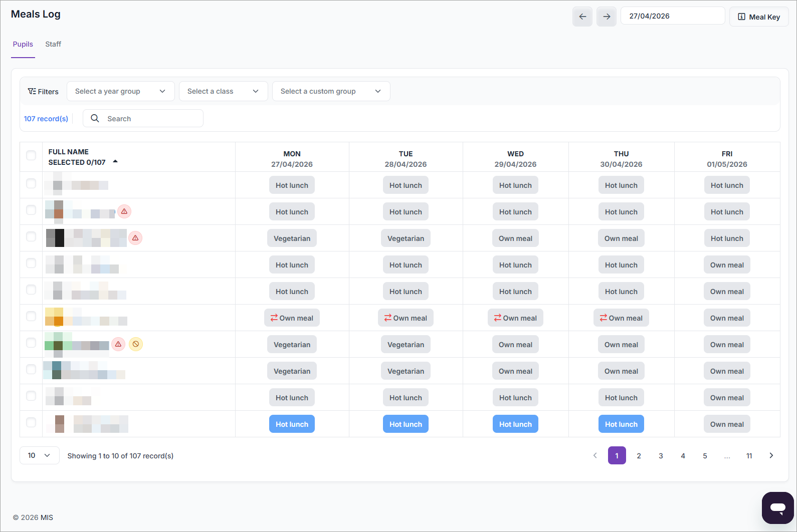
Task: Toggle the select-all checkbox in header
Action: point(31,155)
